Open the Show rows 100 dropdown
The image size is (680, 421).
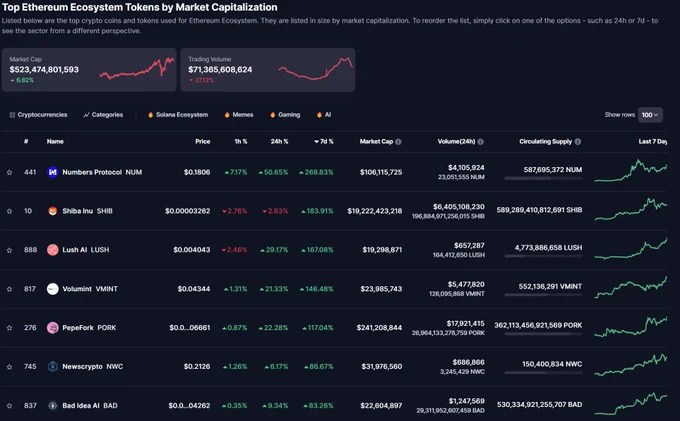(650, 115)
